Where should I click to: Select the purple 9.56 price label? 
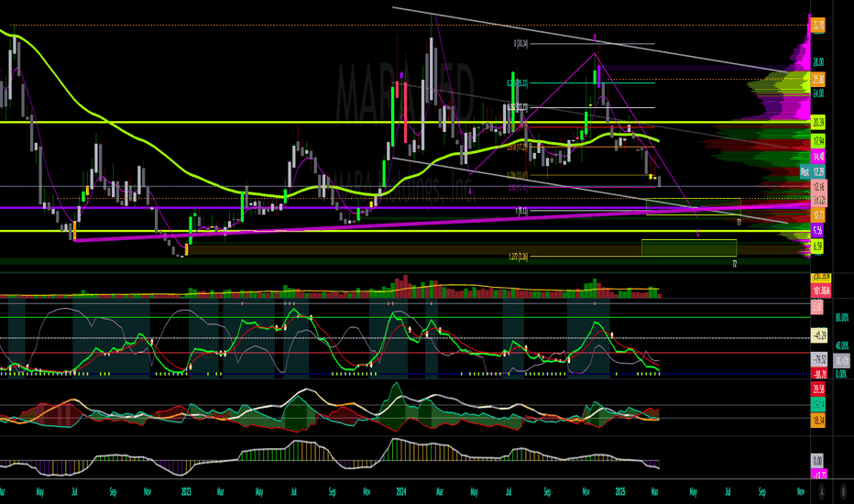[x=817, y=231]
